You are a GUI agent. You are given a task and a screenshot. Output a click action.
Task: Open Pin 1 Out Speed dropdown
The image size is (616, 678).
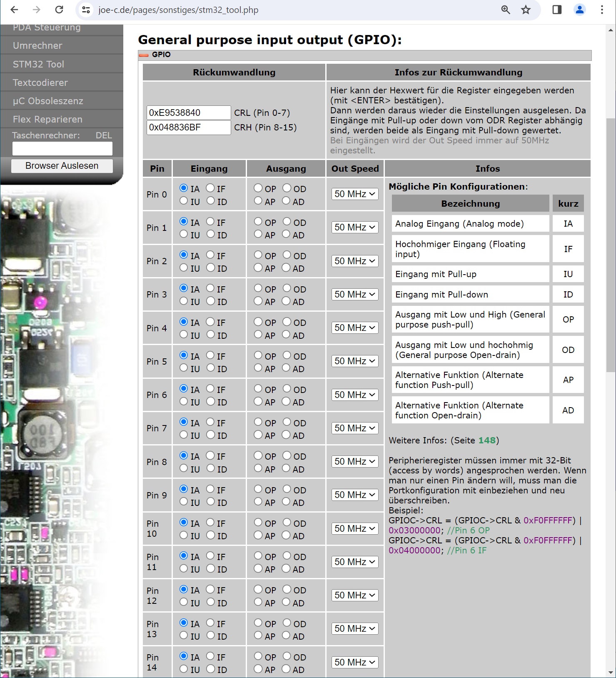[x=354, y=228]
